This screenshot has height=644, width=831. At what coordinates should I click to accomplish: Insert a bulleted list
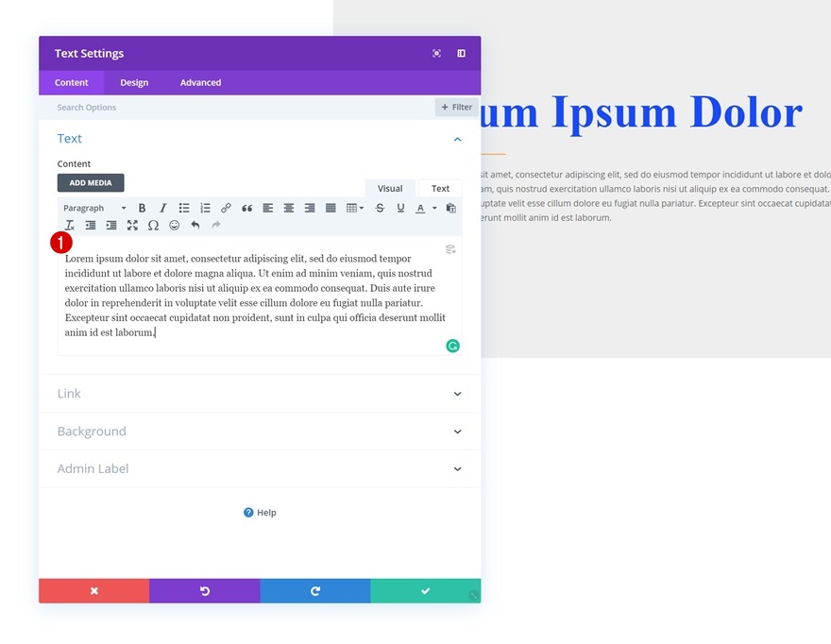(184, 208)
